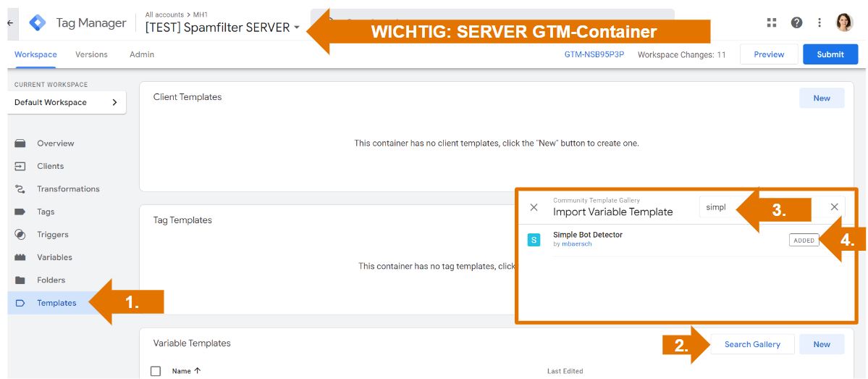
Task: Switch to the Admin tab
Action: coord(142,54)
